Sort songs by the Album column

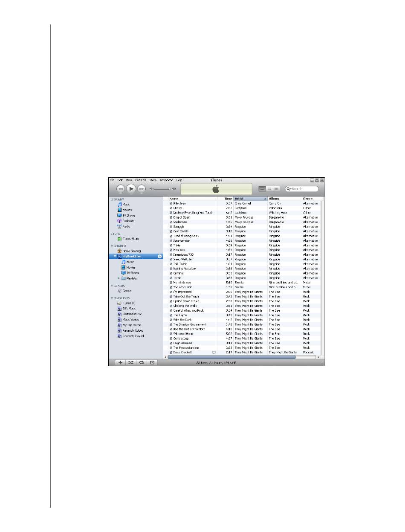(x=285, y=199)
